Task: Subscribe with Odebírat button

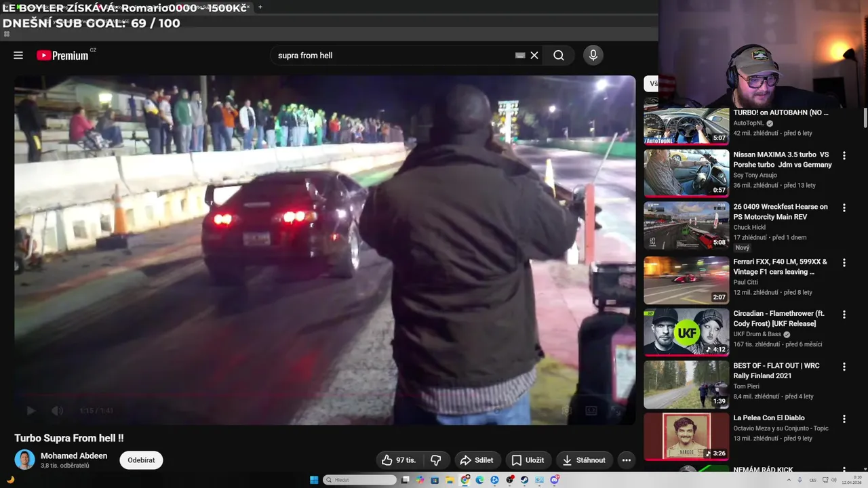Action: pos(141,460)
